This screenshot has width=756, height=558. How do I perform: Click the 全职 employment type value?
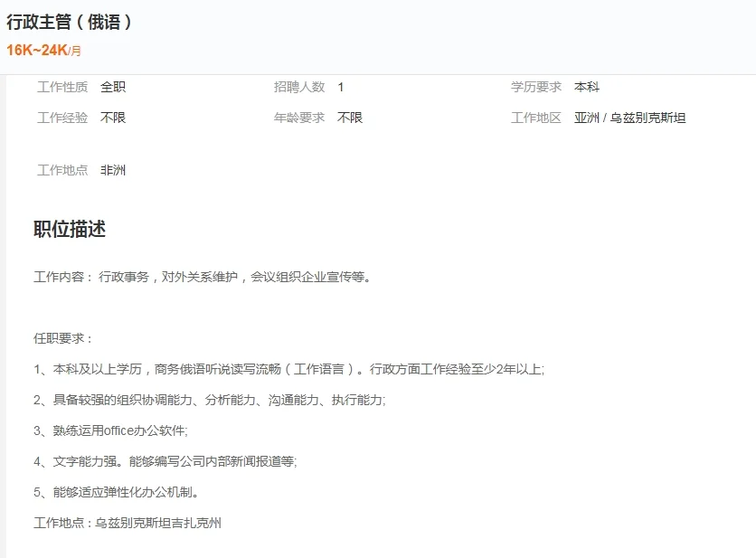click(x=113, y=87)
